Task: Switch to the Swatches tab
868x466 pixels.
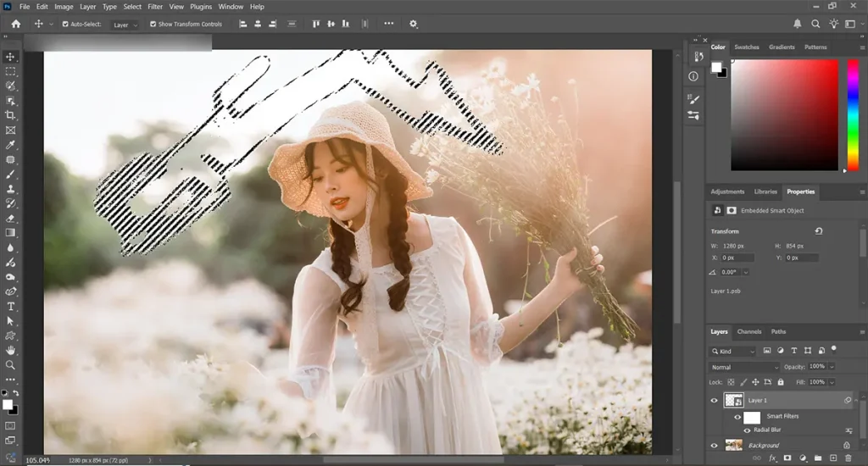Action: click(746, 47)
